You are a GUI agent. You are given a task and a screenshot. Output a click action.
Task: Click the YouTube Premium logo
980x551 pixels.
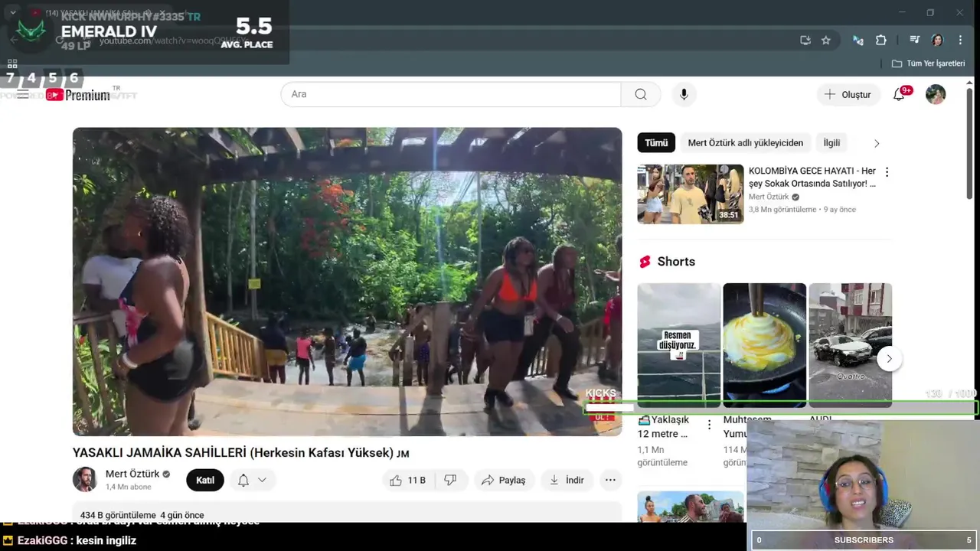point(77,95)
